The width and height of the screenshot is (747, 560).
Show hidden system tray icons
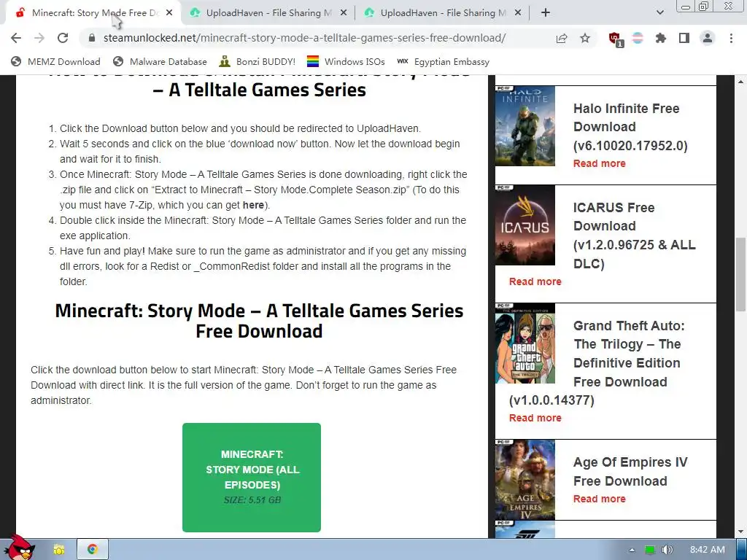(x=632, y=550)
